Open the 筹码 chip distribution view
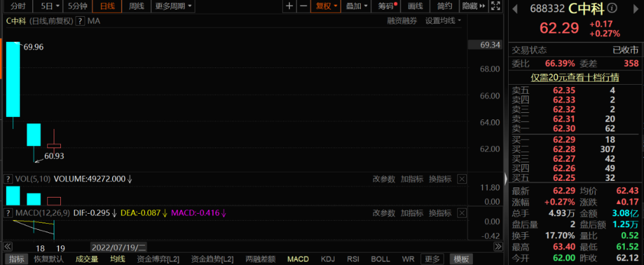 click(x=386, y=6)
